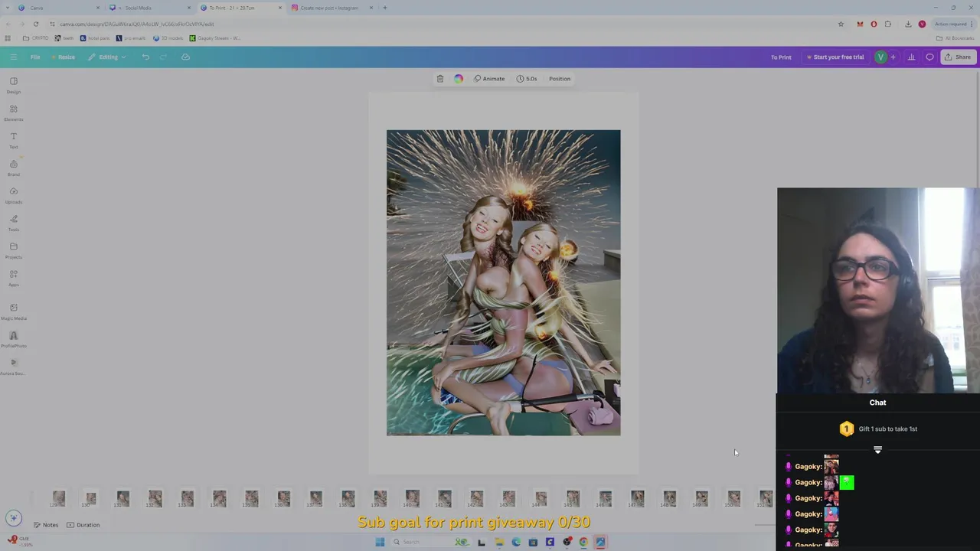The width and height of the screenshot is (980, 551).
Task: Select the page 135 thumbnail
Action: pos(251,499)
